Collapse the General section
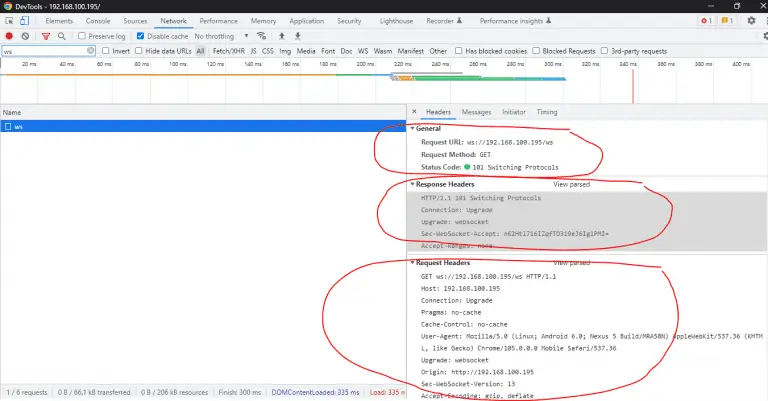768x401 pixels. 413,129
